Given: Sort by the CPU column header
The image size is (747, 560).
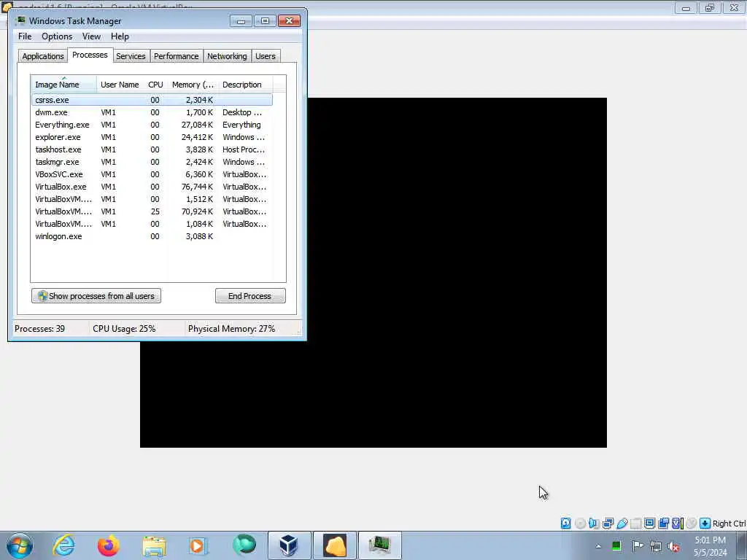Looking at the screenshot, I should coord(155,85).
